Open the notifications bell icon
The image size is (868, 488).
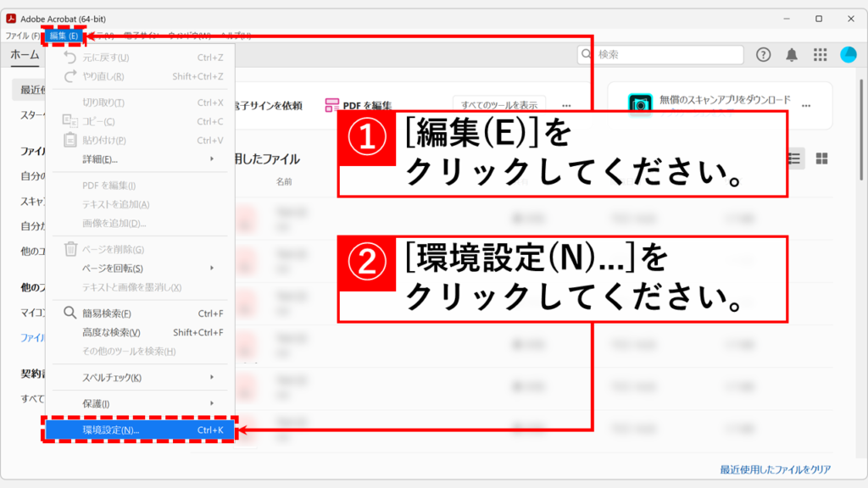pyautogui.click(x=792, y=54)
